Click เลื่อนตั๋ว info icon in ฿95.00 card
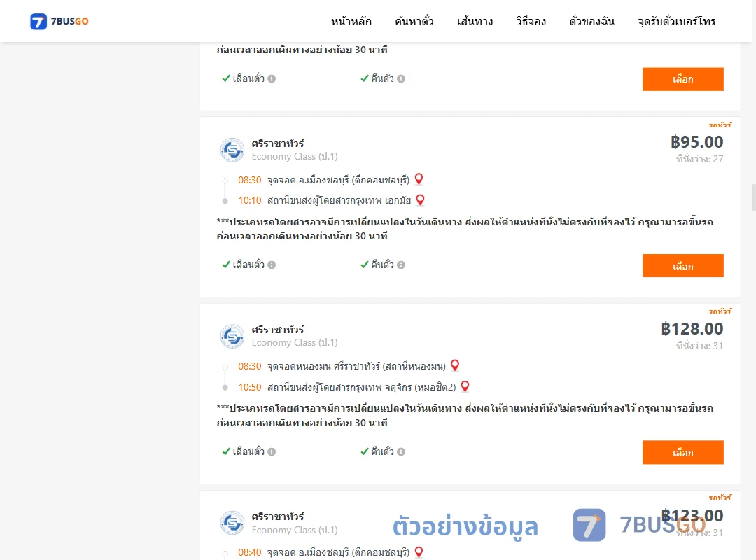This screenshot has width=756, height=560. coord(272,265)
